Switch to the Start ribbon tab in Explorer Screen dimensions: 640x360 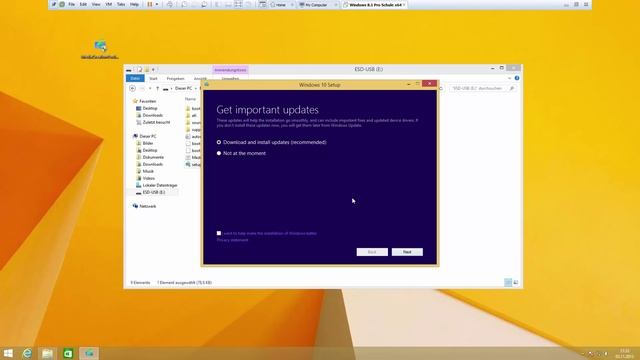(x=153, y=78)
